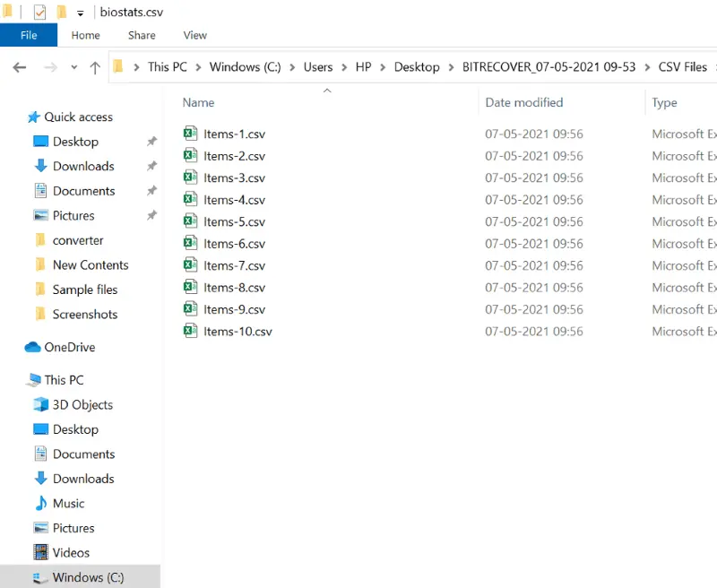Open the quick access toolbar dropdown arrow
Viewport: 717px width, 588px height.
tap(80, 13)
